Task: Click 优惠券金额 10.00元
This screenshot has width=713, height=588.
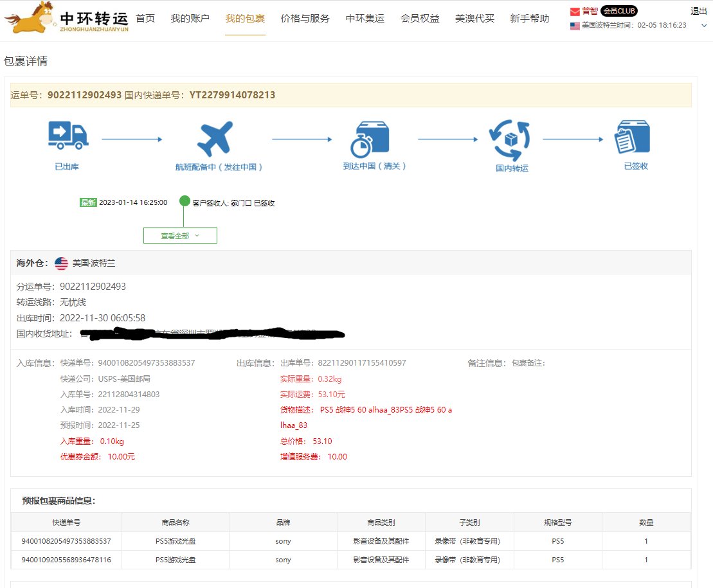Action: pos(98,457)
